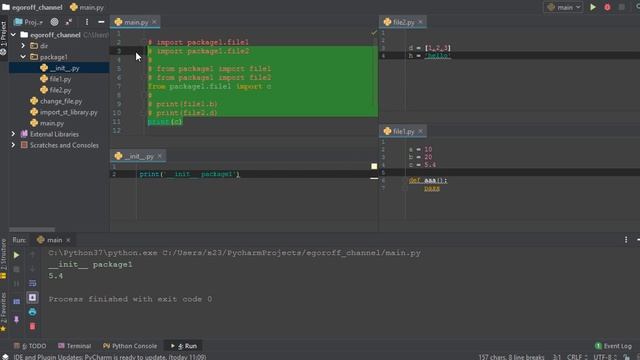Click the red Debug bug icon
Image resolution: width=640 pixels, height=360 pixels.
607,7
